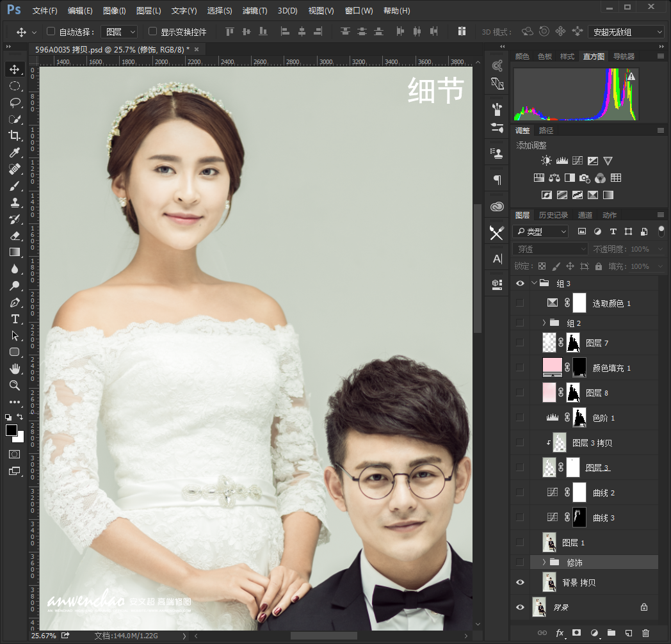Create a new layer

tap(628, 633)
